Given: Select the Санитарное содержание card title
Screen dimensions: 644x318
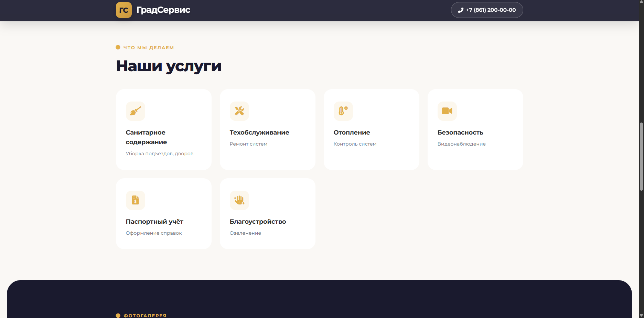Looking at the screenshot, I should tap(146, 137).
